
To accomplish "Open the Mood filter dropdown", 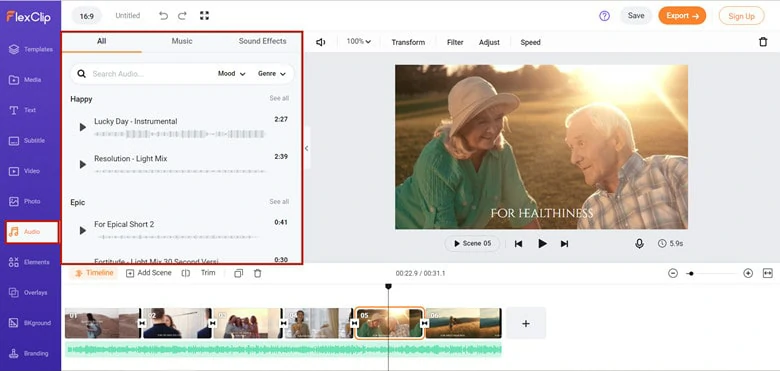I will (x=232, y=74).
